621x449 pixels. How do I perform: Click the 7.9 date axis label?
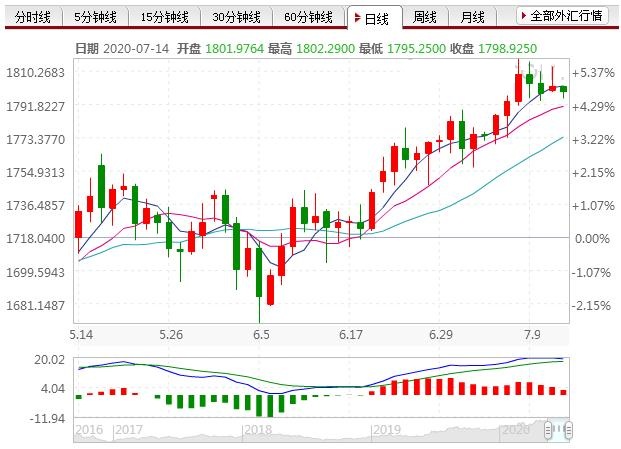click(532, 335)
